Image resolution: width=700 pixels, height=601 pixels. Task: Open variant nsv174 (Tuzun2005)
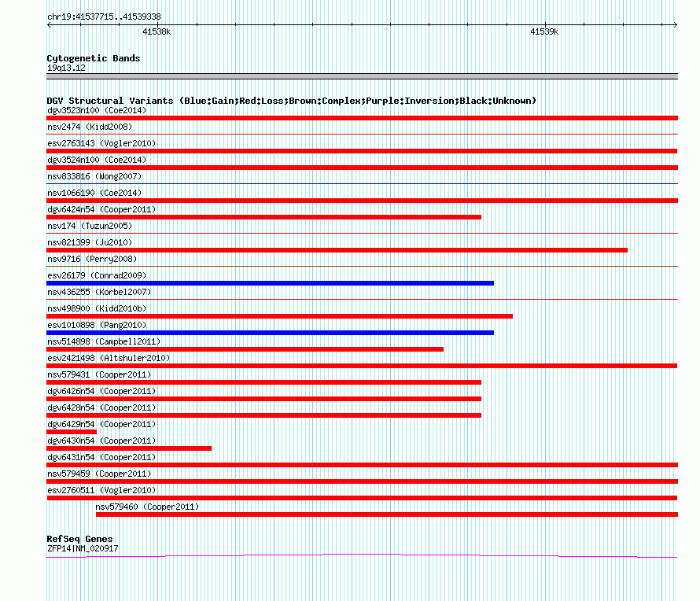(x=90, y=226)
